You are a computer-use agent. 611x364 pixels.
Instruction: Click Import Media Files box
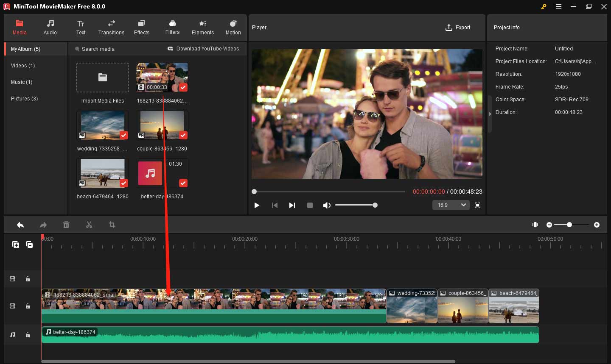pos(103,78)
